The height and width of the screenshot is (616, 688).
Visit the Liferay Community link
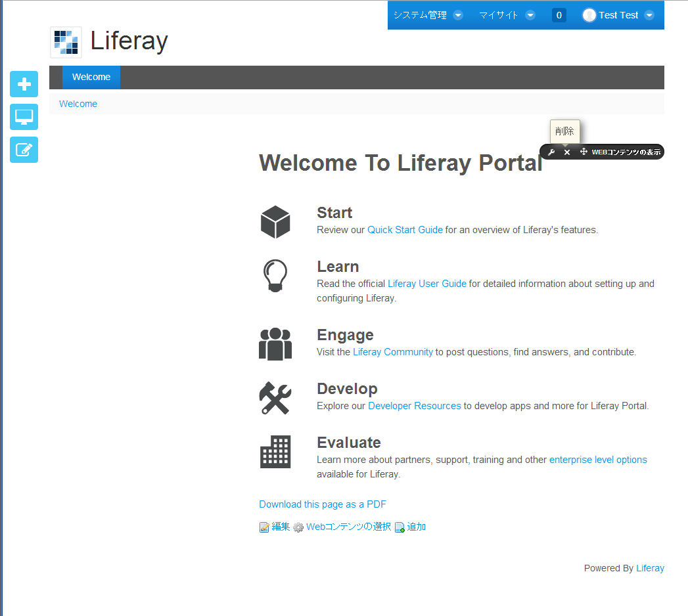(x=393, y=352)
